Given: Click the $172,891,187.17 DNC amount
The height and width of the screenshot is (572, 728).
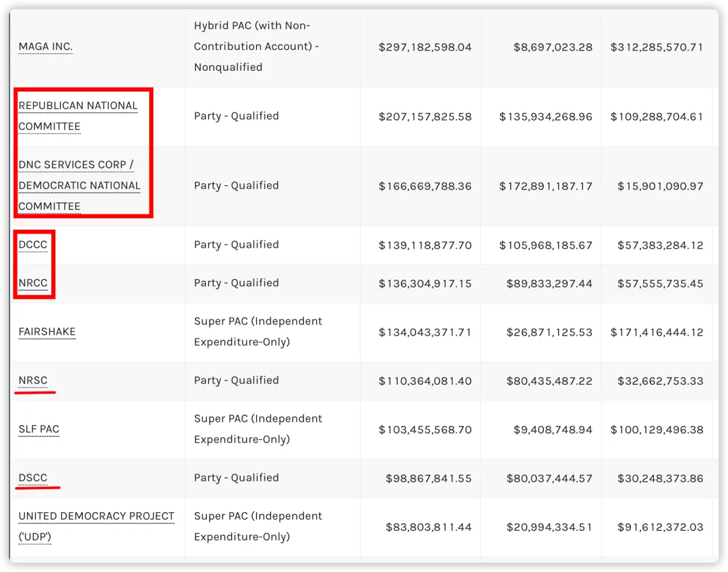Looking at the screenshot, I should click(545, 186).
